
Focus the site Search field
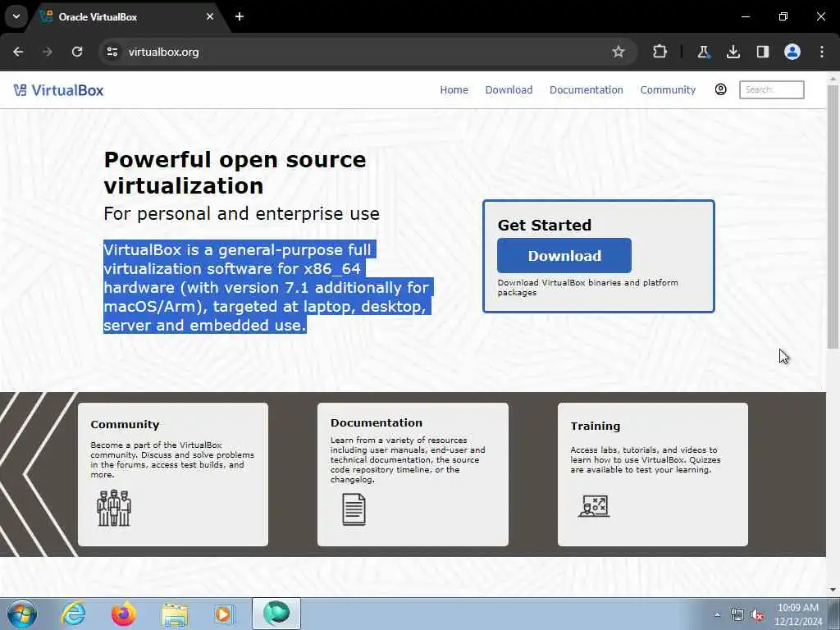pyautogui.click(x=771, y=89)
